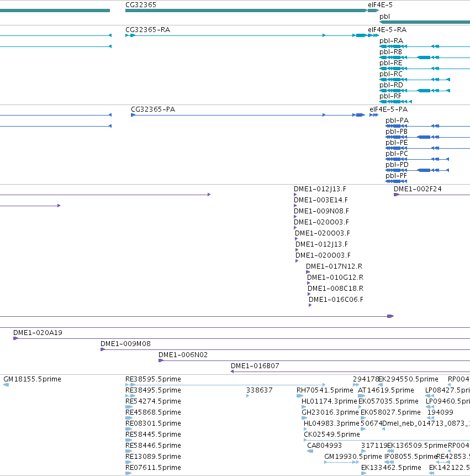Screen dimensions: 470x476
Task: Click the RE08301.5prime EST label
Action: point(153,423)
